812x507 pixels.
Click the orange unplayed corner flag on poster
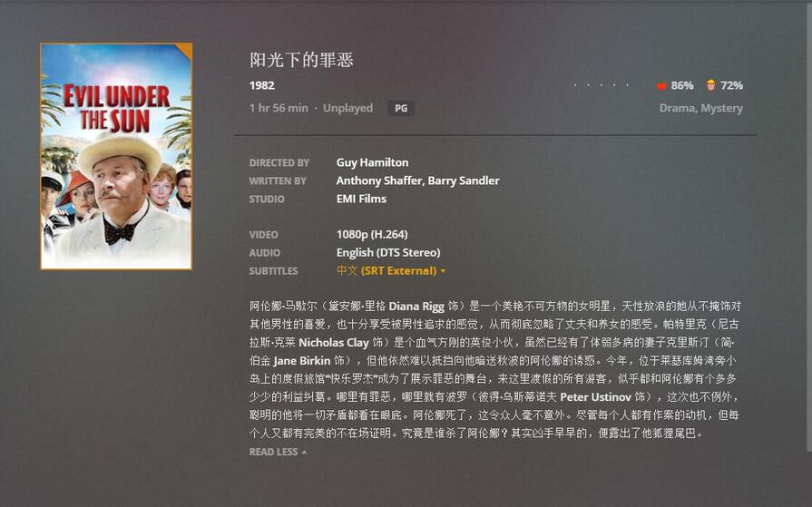pos(186,49)
